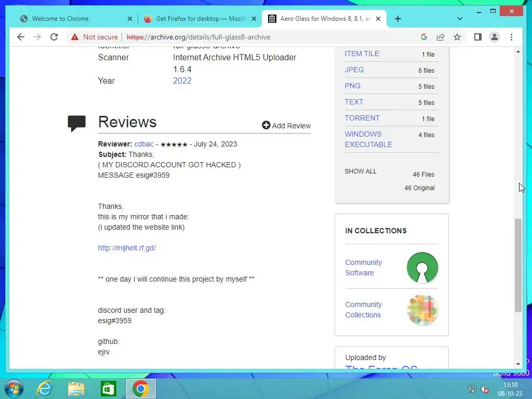This screenshot has height=399, width=532.
Task: Click the 'Uploaded by' label
Action: [365, 357]
